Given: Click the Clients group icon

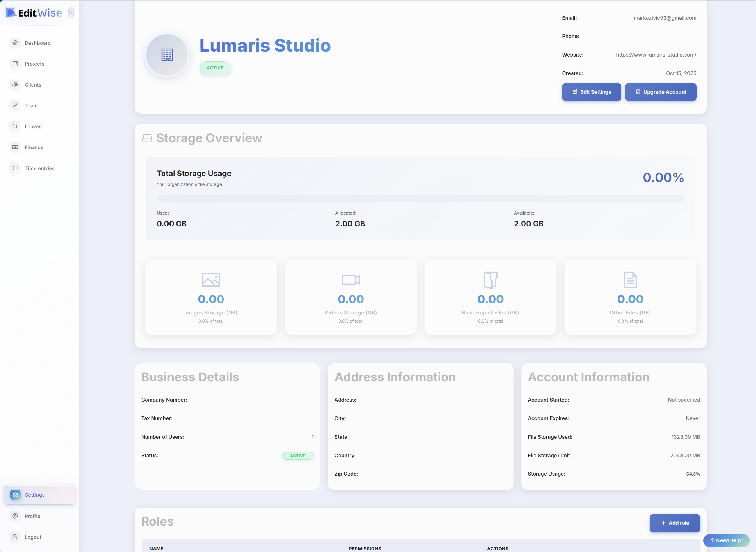Looking at the screenshot, I should click(15, 85).
